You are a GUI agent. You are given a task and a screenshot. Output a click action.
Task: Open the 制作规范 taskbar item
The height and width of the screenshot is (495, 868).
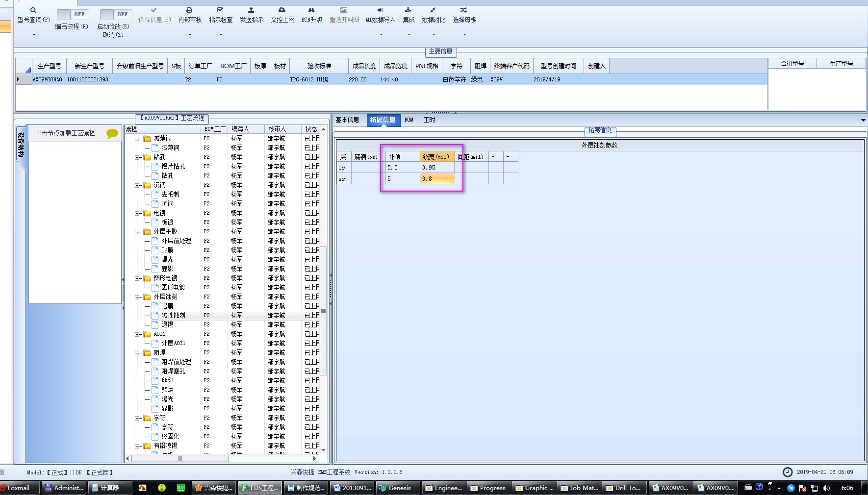pos(306,488)
